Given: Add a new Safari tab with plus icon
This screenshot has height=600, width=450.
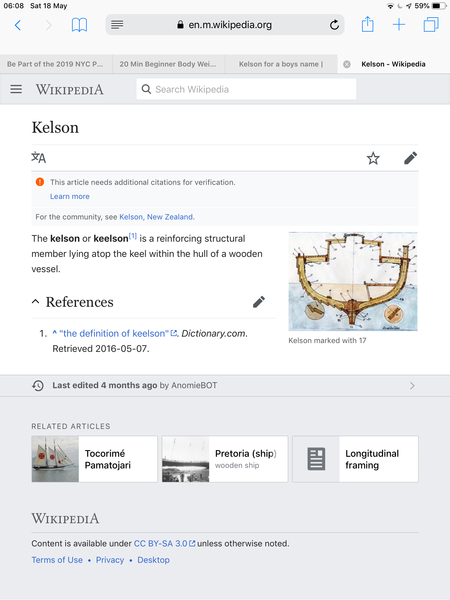Looking at the screenshot, I should [399, 25].
